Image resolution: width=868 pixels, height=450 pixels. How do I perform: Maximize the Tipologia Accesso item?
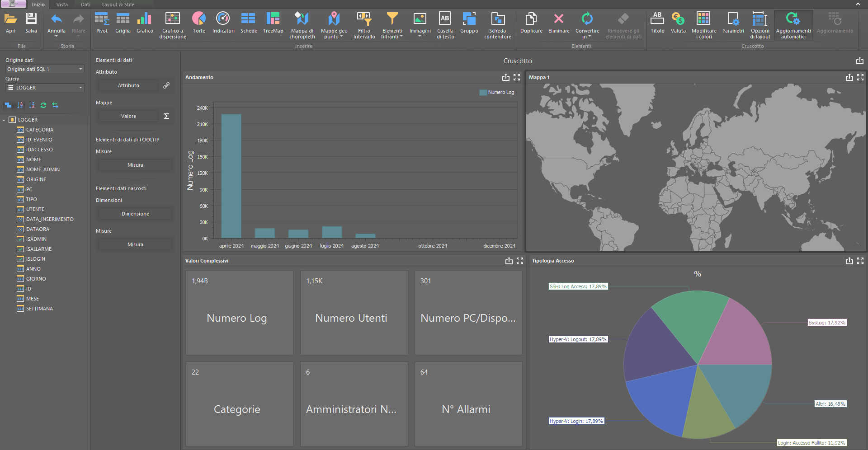coord(860,261)
